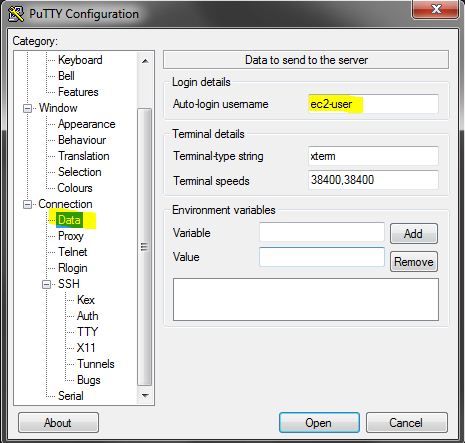Open the Proxy settings category
Screen dimensions: 465x443
(71, 236)
